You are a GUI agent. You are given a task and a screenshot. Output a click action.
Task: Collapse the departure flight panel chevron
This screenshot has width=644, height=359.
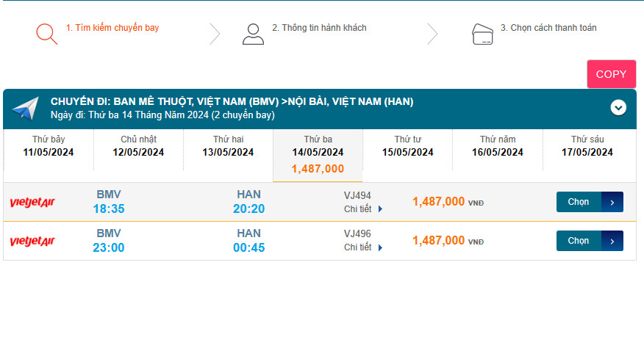click(x=618, y=108)
